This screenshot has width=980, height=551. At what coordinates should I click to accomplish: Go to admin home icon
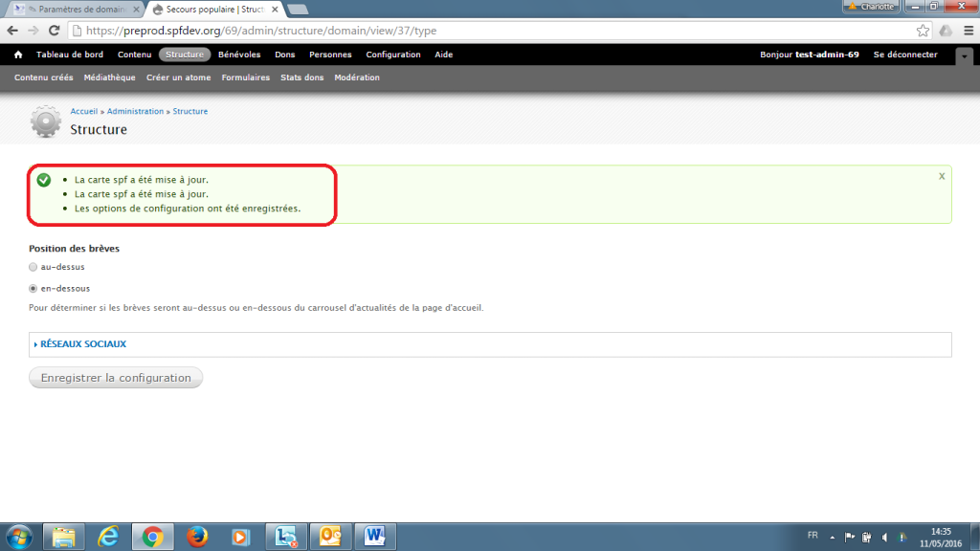18,55
